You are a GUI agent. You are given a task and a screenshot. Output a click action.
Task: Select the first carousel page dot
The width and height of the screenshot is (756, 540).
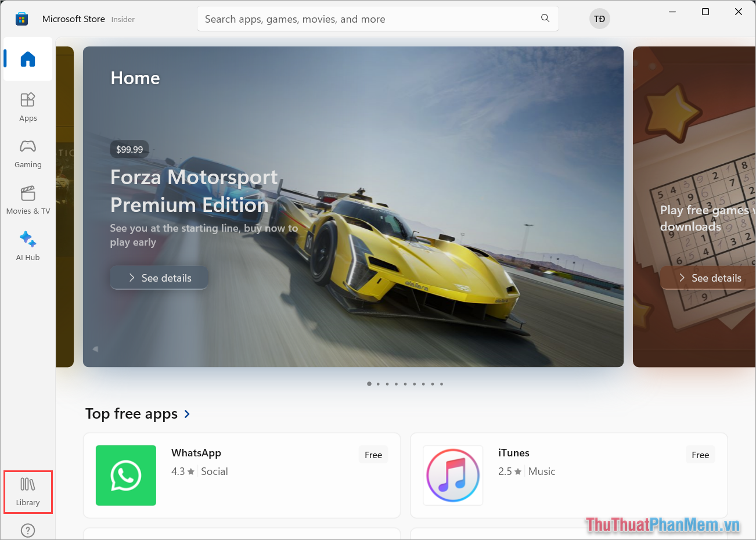[369, 384]
